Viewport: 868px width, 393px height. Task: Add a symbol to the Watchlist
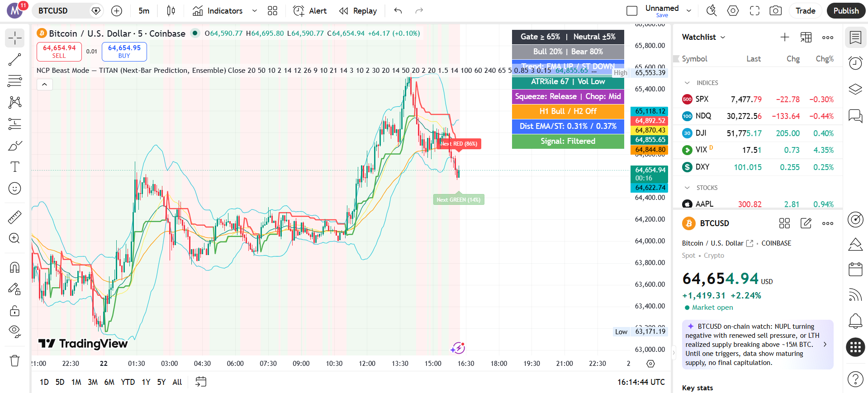point(785,37)
